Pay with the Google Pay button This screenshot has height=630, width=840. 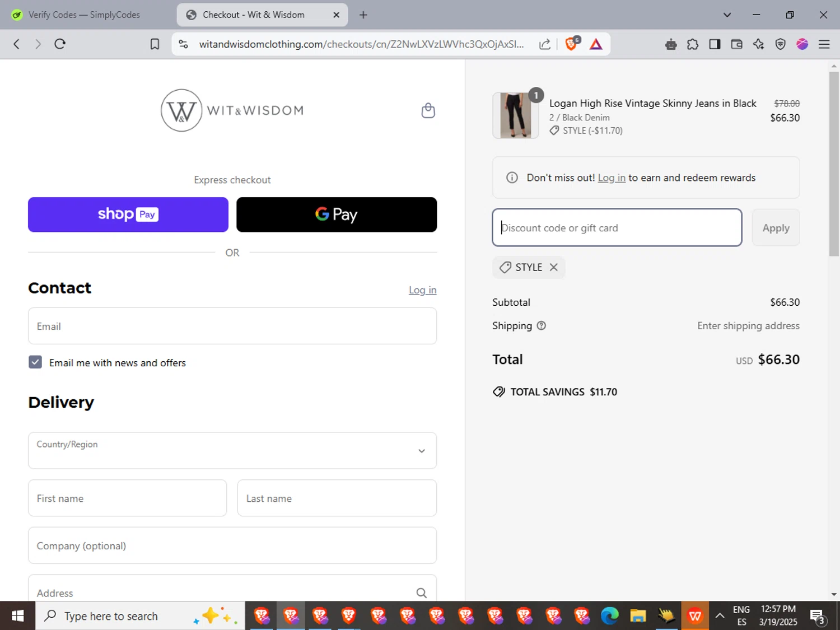[337, 214]
